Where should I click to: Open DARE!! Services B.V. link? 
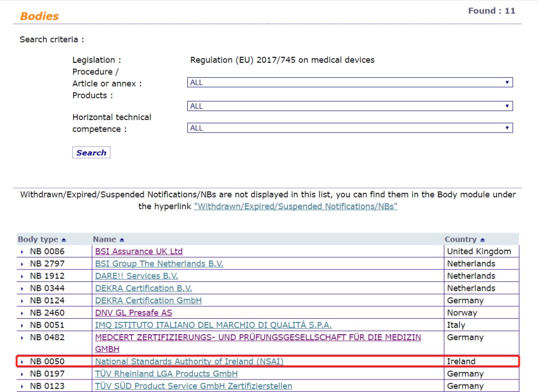(136, 276)
